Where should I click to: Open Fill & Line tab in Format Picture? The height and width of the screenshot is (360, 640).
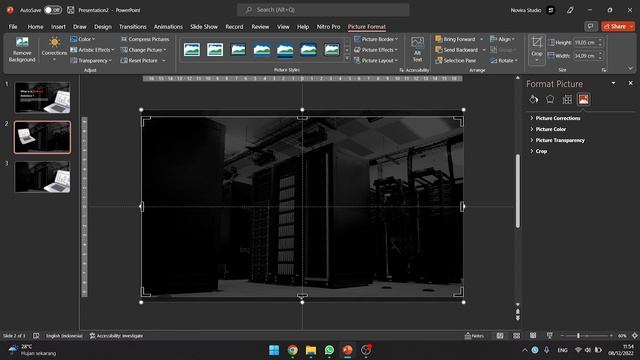coord(533,99)
